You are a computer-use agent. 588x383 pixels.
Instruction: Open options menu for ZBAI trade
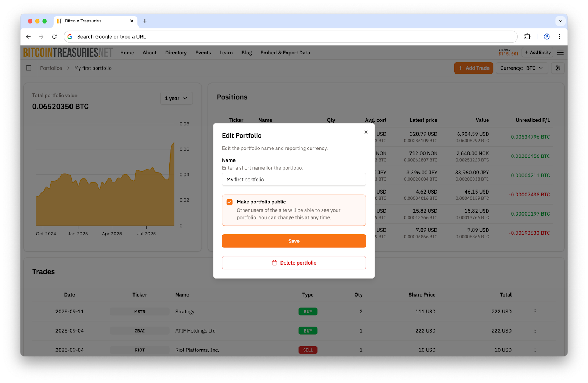[x=535, y=331]
